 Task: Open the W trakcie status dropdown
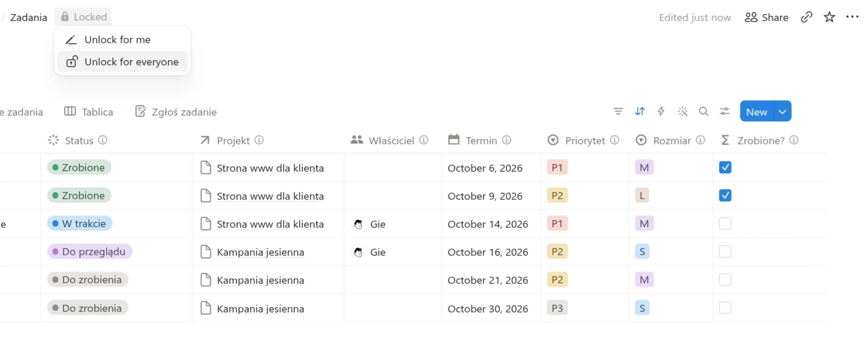(80, 224)
